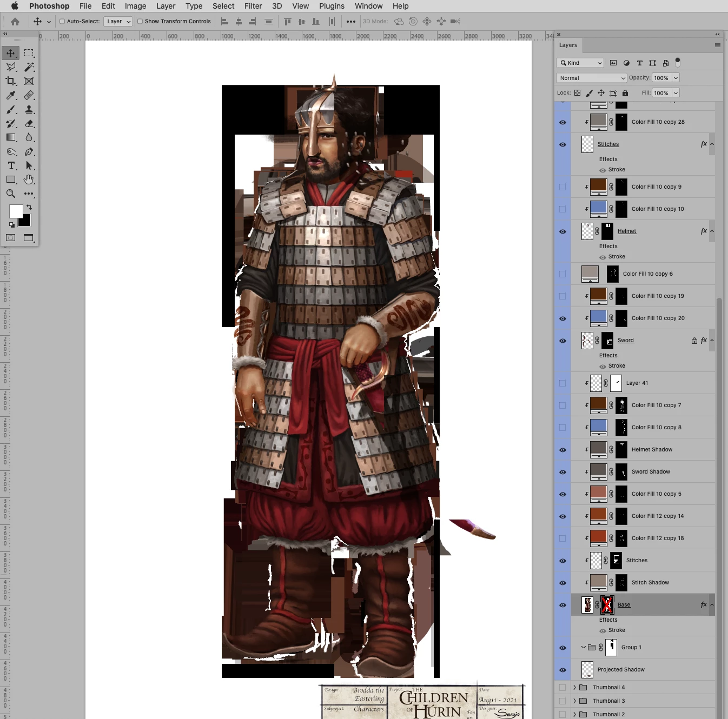Open the Normal blend mode dropdown
728x719 pixels.
591,78
